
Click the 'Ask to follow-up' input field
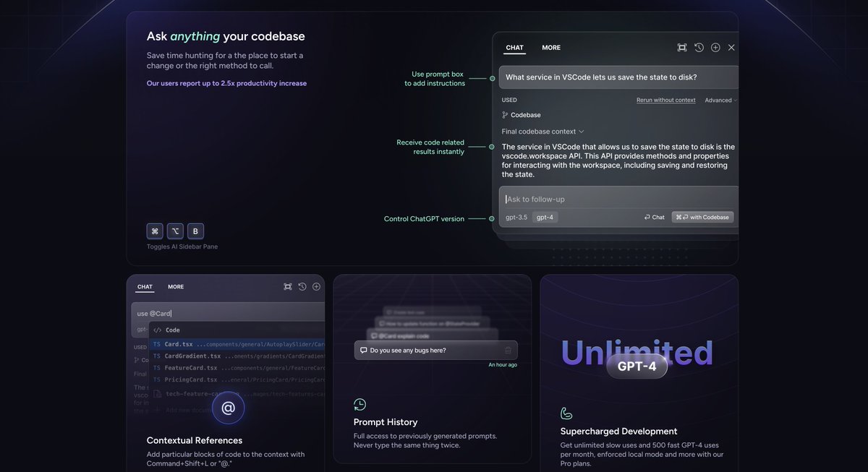click(x=619, y=199)
